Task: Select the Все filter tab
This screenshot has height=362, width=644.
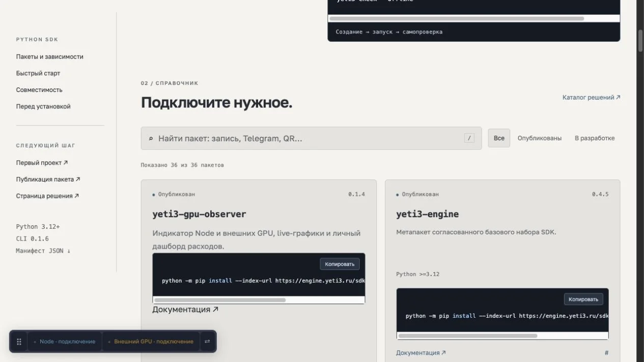Action: [499, 138]
